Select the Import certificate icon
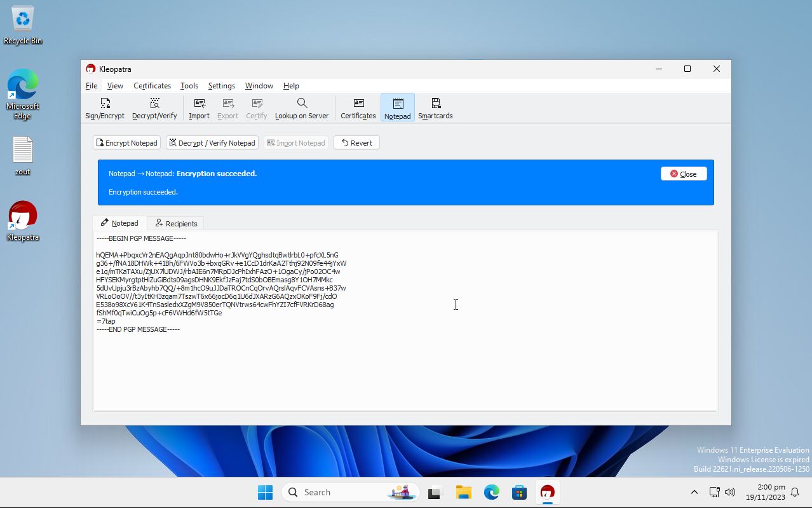 coord(199,108)
